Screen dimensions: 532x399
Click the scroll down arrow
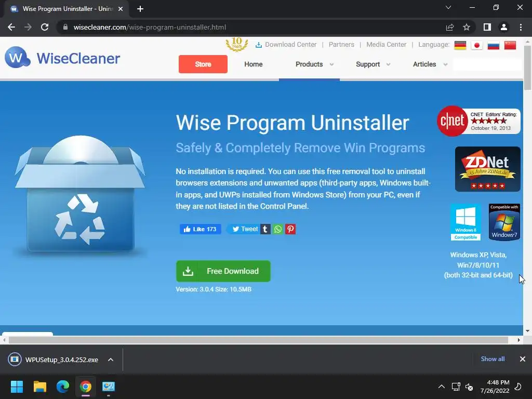pyautogui.click(x=527, y=331)
